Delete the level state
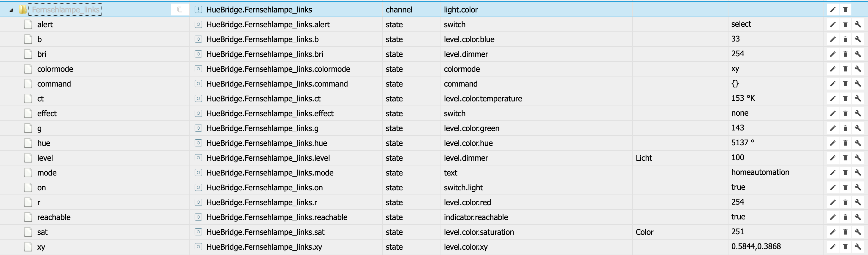The width and height of the screenshot is (868, 255). (845, 158)
